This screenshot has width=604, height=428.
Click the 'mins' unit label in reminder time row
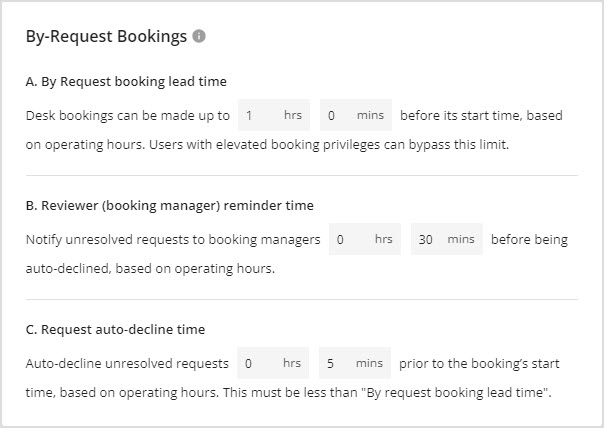[x=461, y=240]
